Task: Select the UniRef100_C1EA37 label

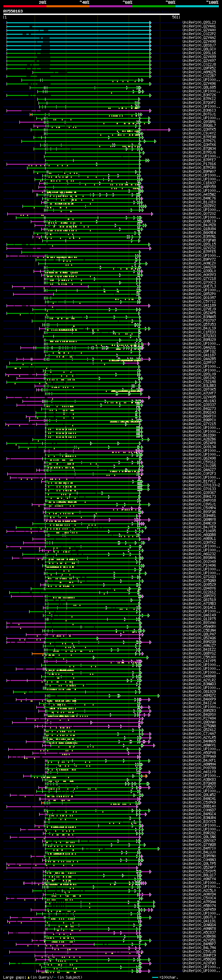Action: (199, 183)
